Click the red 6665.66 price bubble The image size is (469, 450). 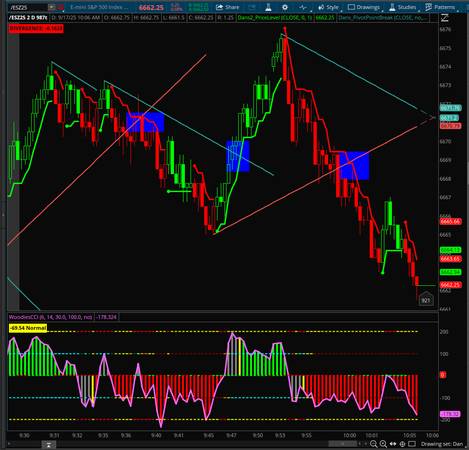click(x=450, y=221)
